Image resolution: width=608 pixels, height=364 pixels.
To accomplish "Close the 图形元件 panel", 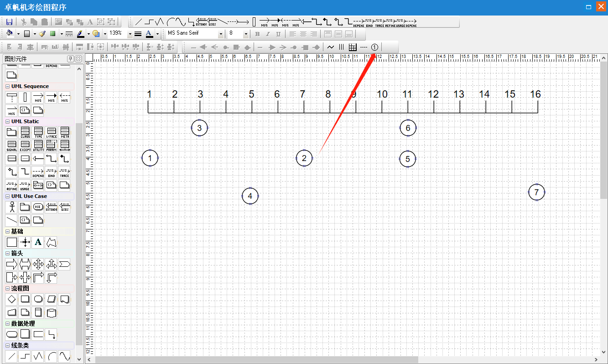I will (x=78, y=59).
